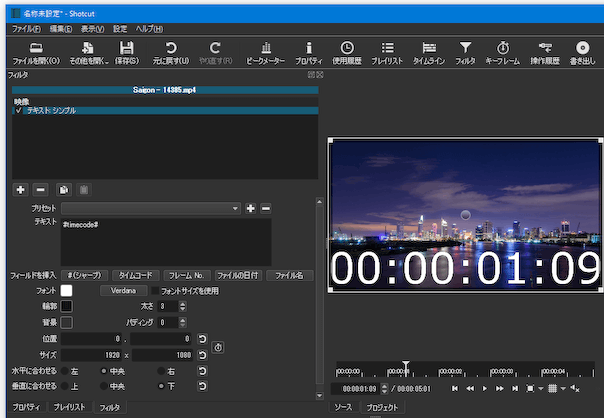Switch to the プロジェクト tab
The image size is (604, 418).
tap(382, 407)
